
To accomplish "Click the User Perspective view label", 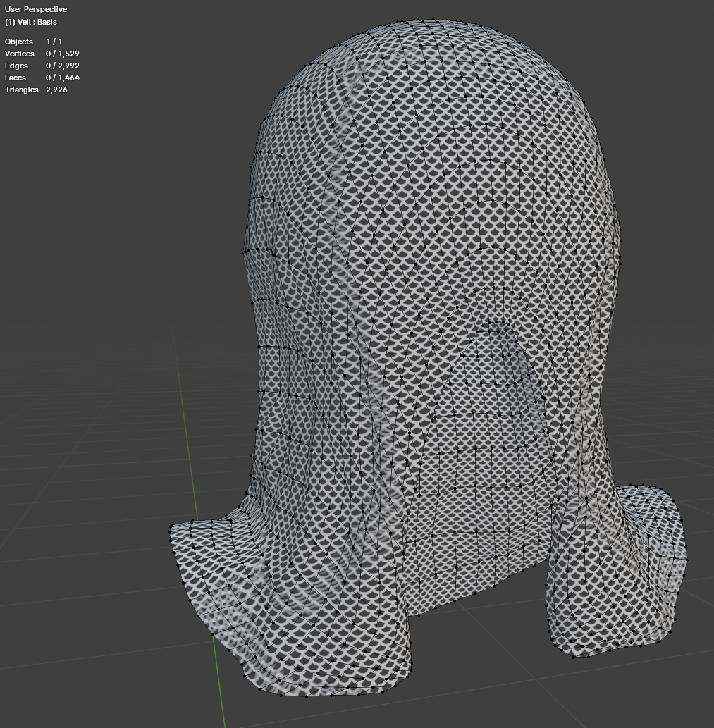I will pos(36,9).
